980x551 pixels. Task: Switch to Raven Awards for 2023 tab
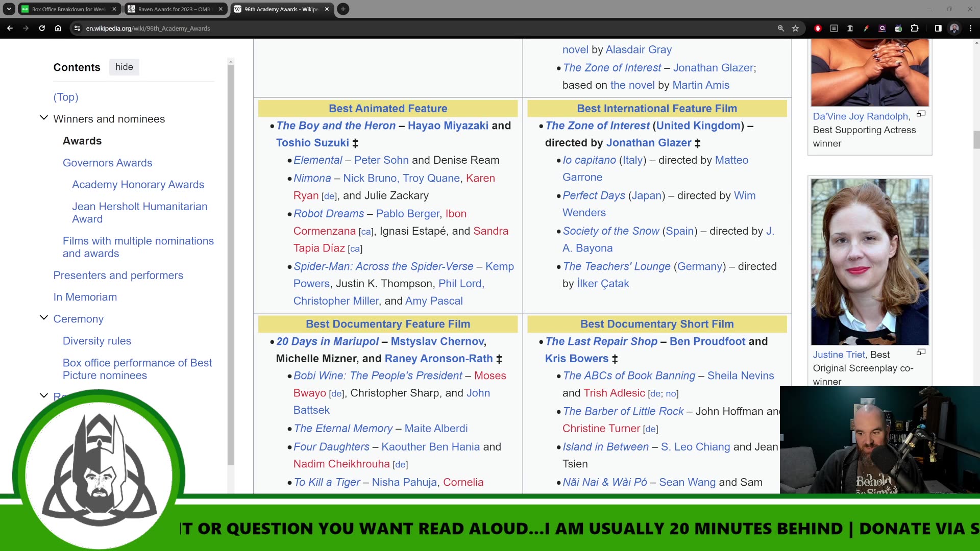tap(174, 9)
